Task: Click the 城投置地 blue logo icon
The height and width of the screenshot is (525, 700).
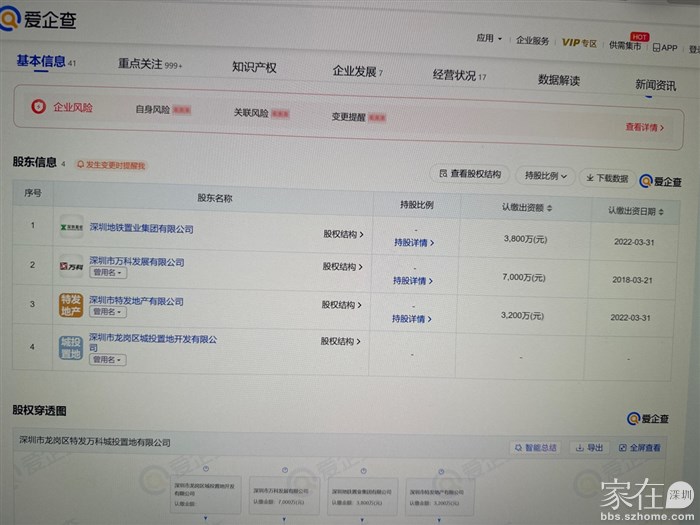Action: [70, 346]
